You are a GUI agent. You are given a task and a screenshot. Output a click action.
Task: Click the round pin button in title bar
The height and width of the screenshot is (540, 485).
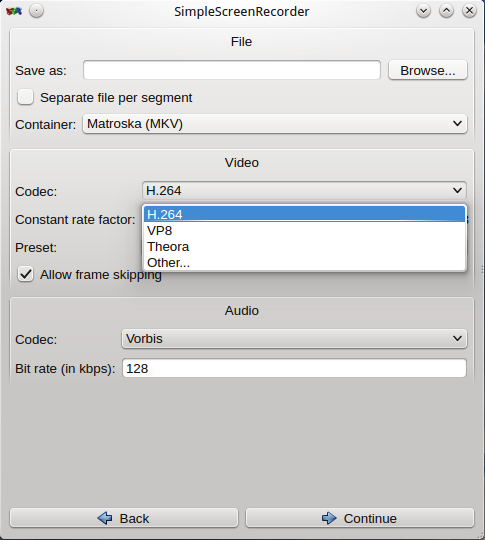click(37, 11)
